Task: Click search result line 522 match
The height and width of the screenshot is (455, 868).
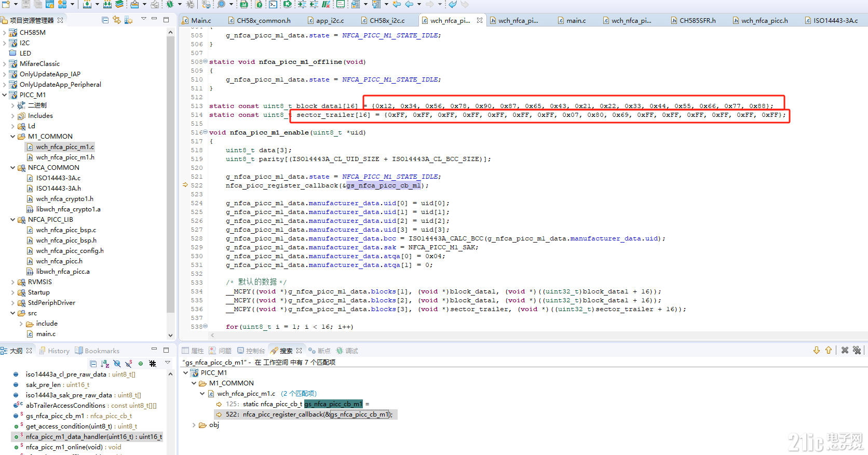Action: (x=305, y=414)
